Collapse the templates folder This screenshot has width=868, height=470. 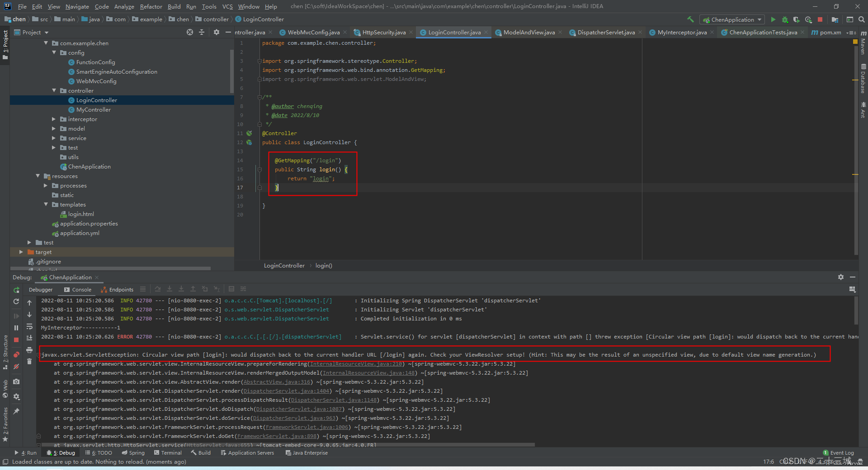pos(46,204)
